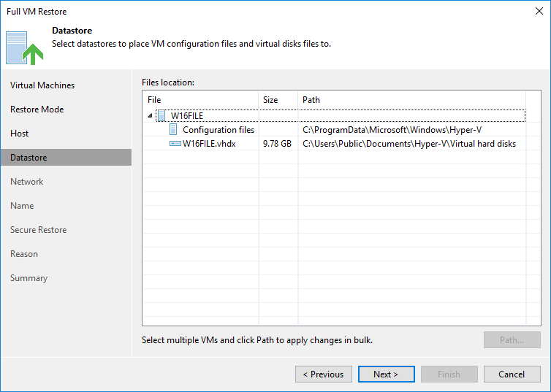Open the Secure Restore step
Image resolution: width=551 pixels, height=392 pixels.
coord(38,229)
